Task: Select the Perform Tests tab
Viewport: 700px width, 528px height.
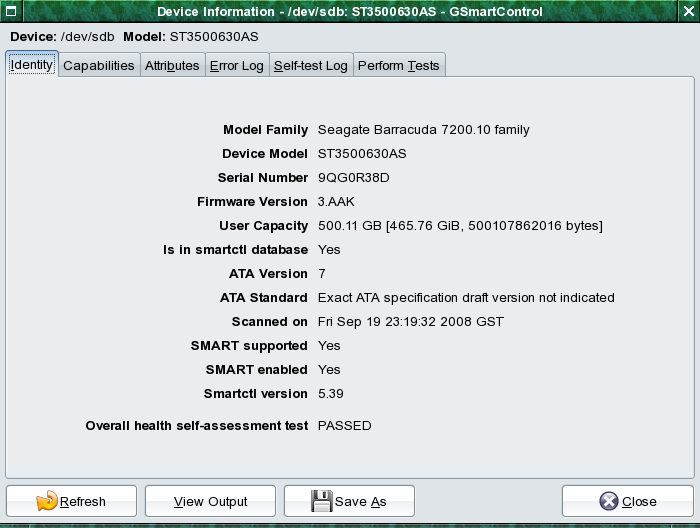Action: [398, 66]
